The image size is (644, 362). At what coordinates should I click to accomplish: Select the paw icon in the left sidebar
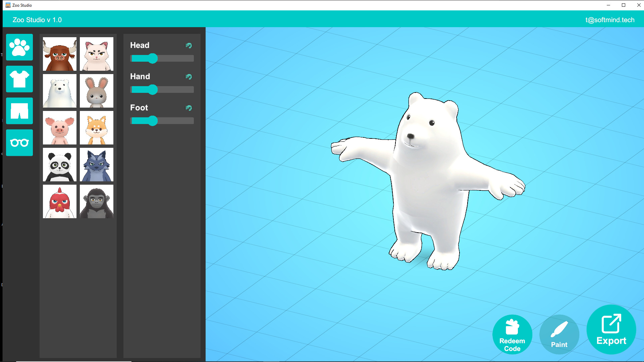pos(19,48)
